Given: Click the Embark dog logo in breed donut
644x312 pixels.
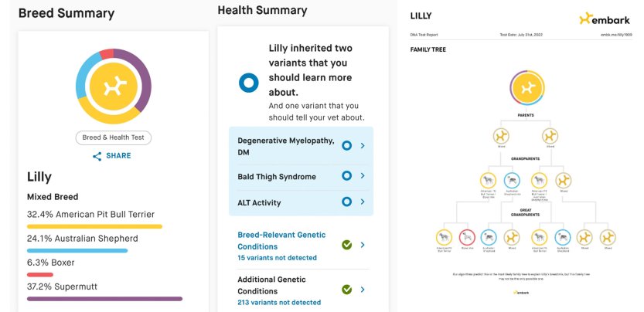Looking at the screenshot, I should (x=113, y=86).
